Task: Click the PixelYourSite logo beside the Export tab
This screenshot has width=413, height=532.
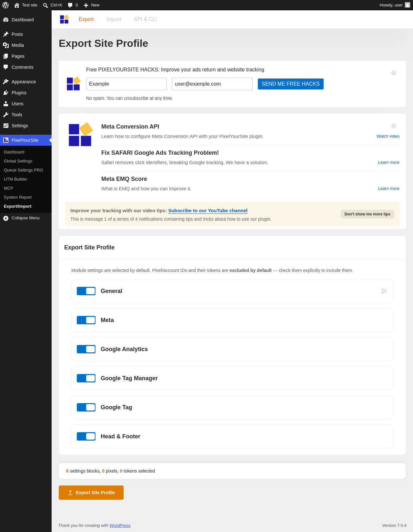Action: pos(64,19)
